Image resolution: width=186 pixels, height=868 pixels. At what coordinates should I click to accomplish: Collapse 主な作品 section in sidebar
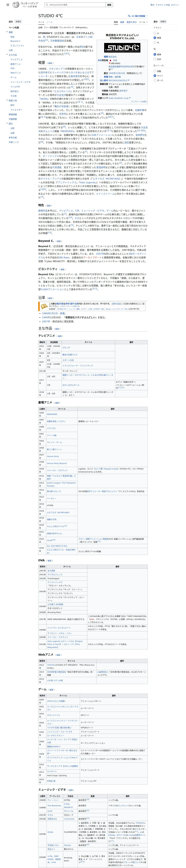pos(7,55)
